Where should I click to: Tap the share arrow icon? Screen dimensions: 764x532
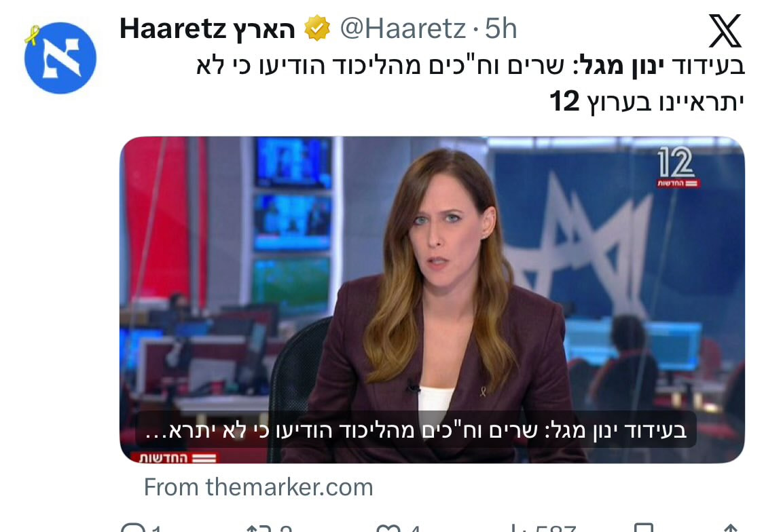(729, 528)
